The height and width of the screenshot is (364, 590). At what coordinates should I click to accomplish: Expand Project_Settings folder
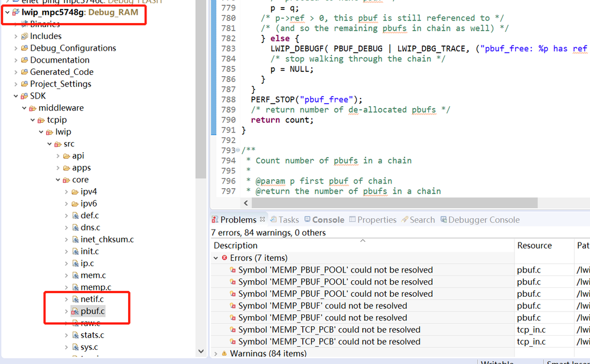click(x=16, y=84)
